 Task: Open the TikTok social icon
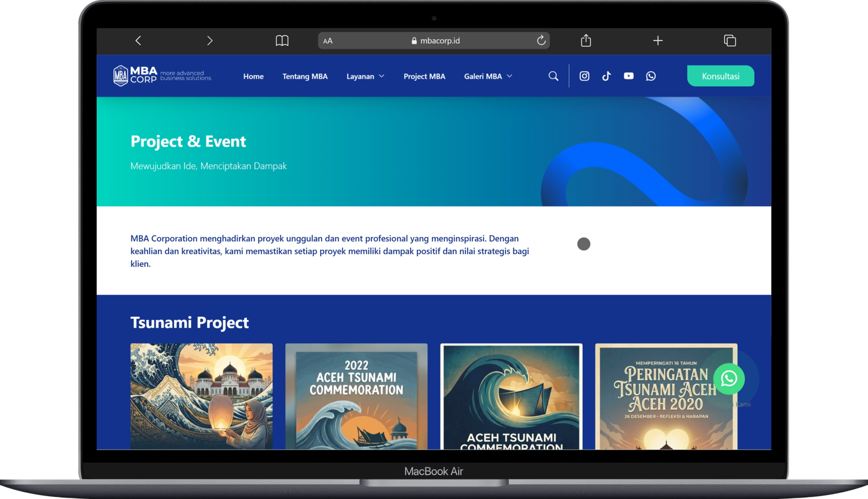coord(607,76)
